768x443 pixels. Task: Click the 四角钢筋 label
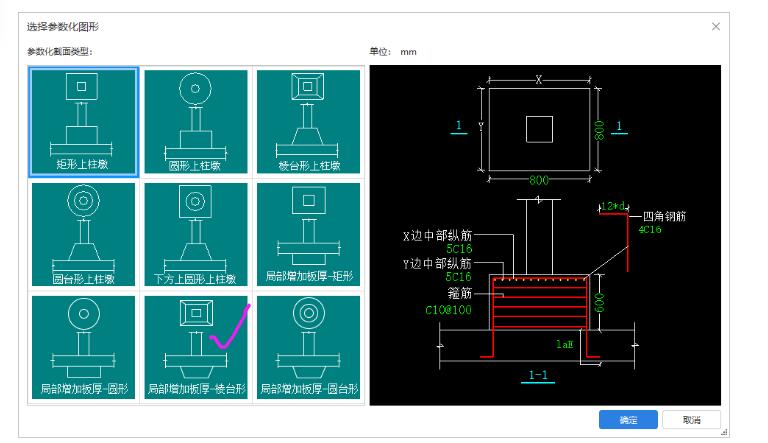(664, 216)
